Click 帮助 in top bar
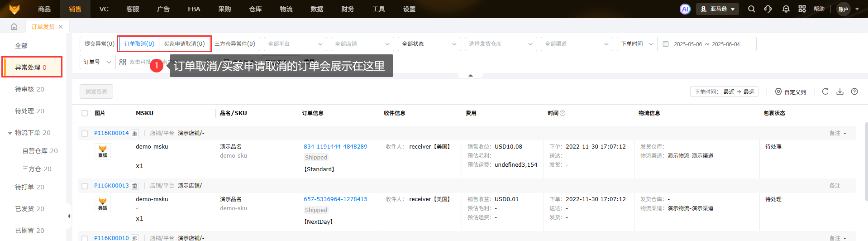 click(x=819, y=9)
